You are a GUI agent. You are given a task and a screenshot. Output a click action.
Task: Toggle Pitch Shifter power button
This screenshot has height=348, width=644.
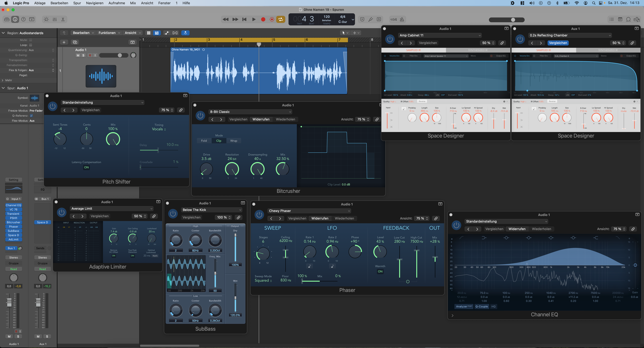[x=52, y=106]
